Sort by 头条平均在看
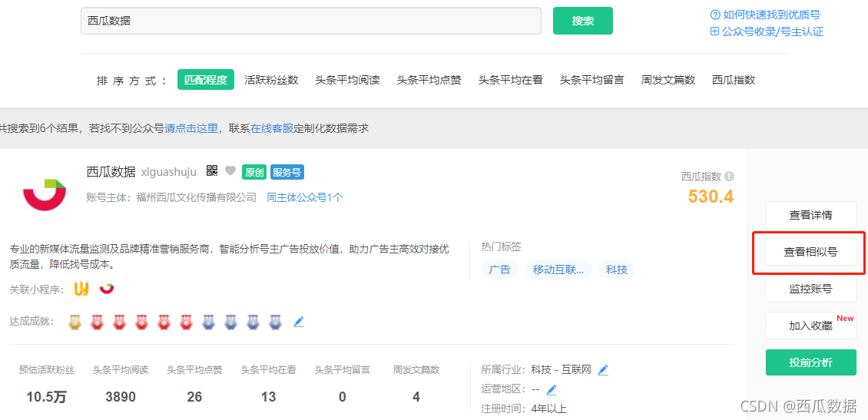 (x=510, y=80)
